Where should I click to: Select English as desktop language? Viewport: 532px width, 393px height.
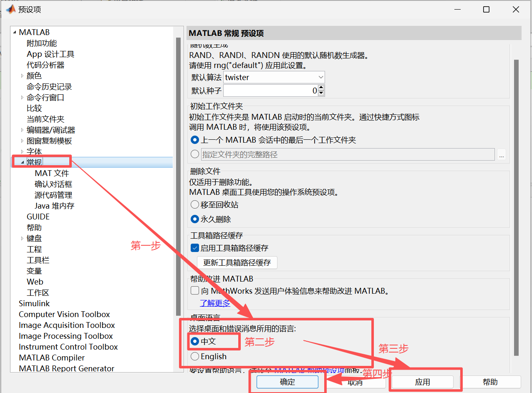(x=194, y=357)
